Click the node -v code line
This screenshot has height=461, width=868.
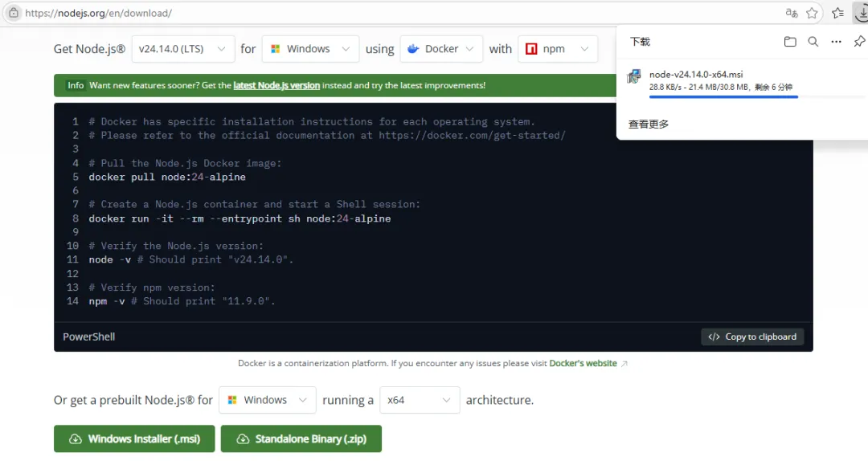pos(191,259)
